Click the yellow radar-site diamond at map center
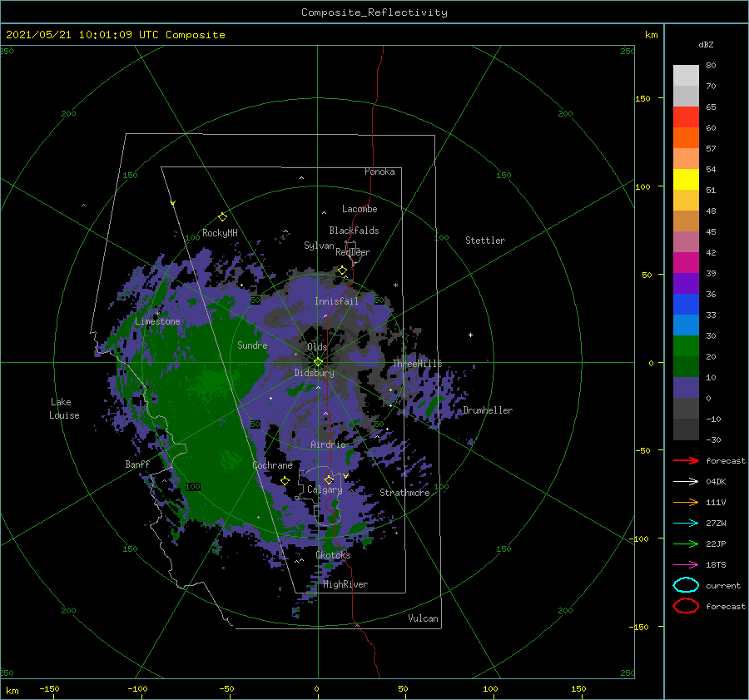This screenshot has height=700, width=749. pos(318,362)
